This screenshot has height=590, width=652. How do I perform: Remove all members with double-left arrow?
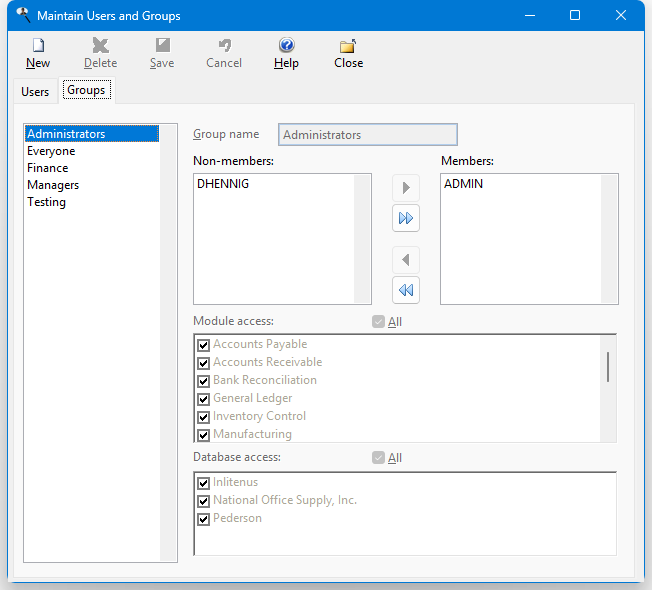pyautogui.click(x=406, y=290)
